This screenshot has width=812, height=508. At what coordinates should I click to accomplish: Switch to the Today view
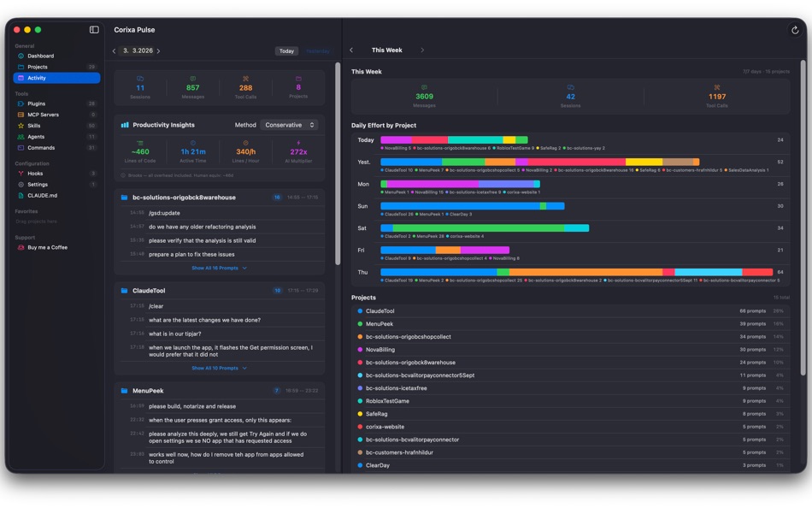point(286,50)
